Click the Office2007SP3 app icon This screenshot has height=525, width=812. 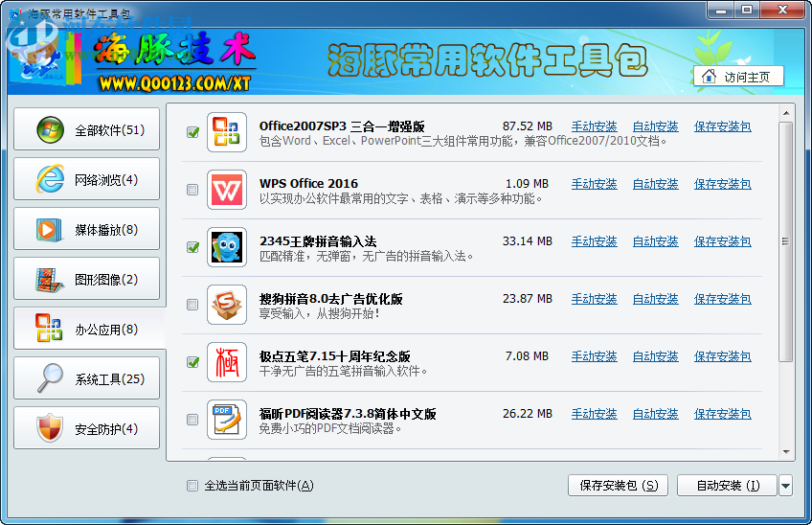click(227, 132)
